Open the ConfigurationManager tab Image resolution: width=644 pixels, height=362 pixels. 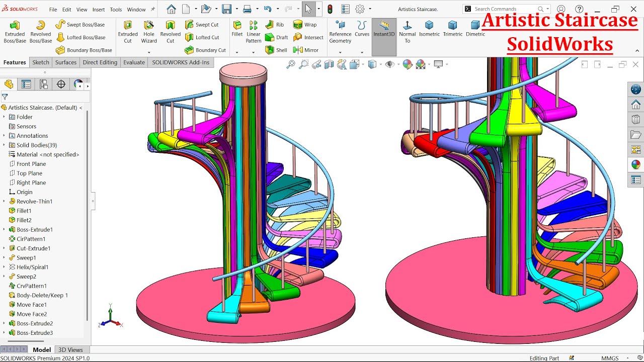[x=44, y=84]
